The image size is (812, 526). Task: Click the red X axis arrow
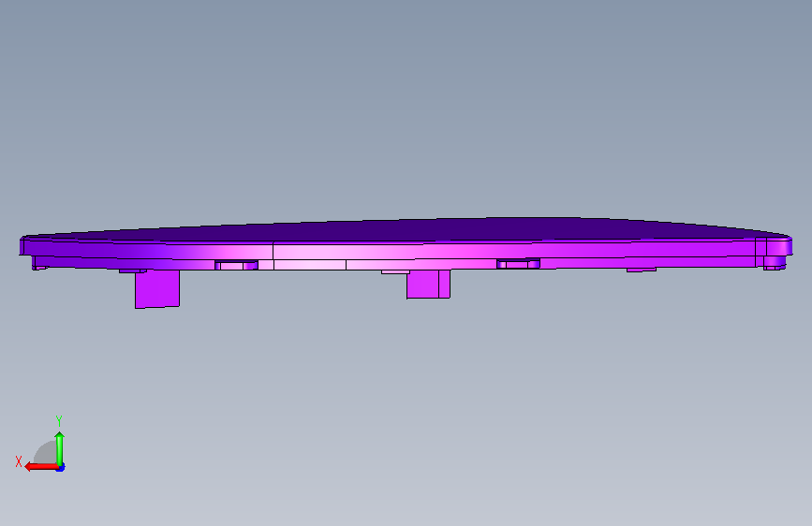click(x=41, y=466)
